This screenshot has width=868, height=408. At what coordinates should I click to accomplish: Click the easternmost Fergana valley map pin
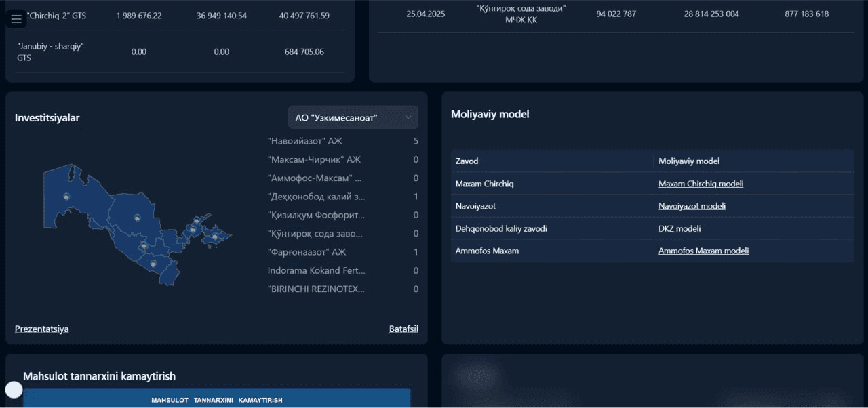(x=216, y=237)
